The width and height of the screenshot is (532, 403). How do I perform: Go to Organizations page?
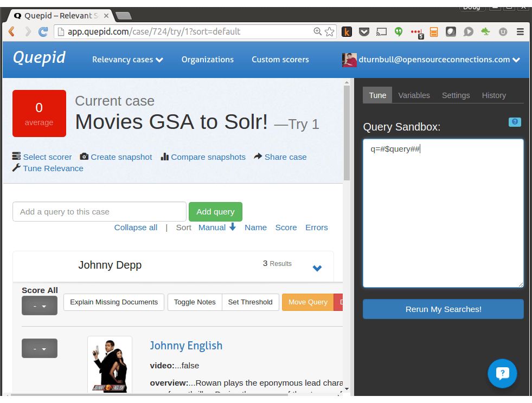point(207,60)
